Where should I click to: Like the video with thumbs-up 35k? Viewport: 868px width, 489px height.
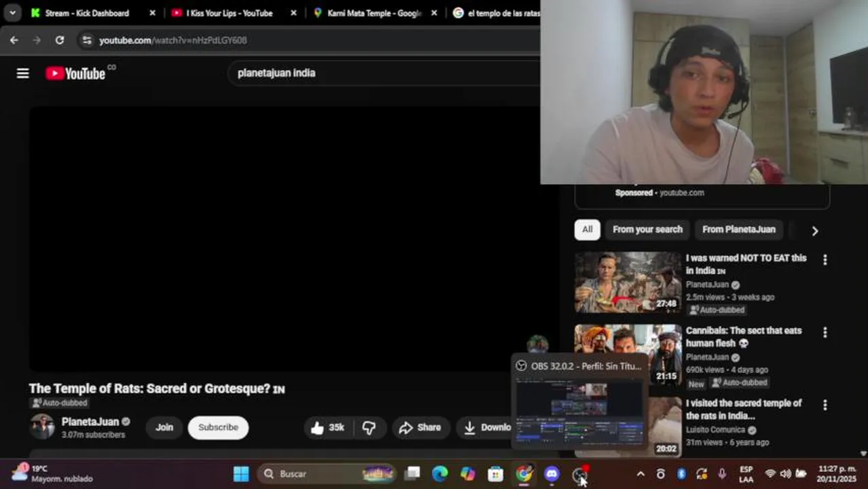(328, 427)
